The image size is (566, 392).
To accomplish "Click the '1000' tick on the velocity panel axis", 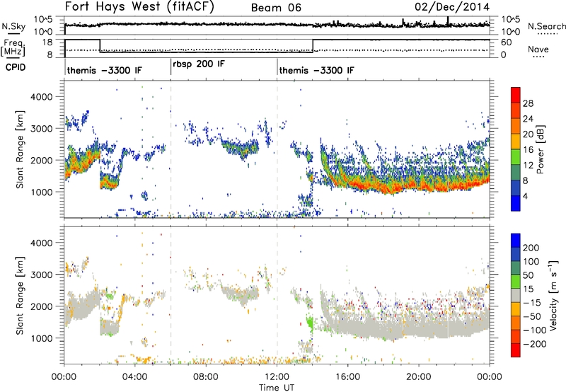I will pos(41,338).
